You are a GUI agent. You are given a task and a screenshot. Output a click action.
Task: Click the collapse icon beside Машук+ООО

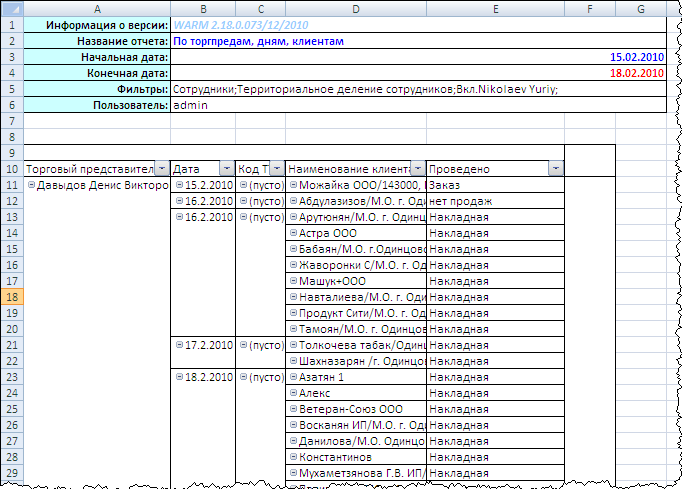tap(293, 281)
